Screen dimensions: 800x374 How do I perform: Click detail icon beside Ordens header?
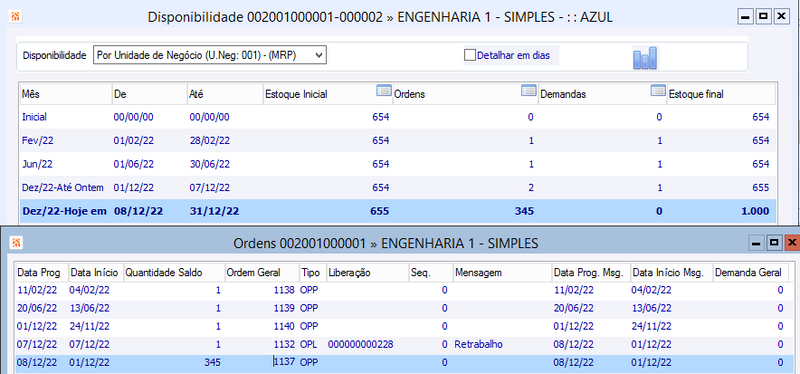[529, 91]
